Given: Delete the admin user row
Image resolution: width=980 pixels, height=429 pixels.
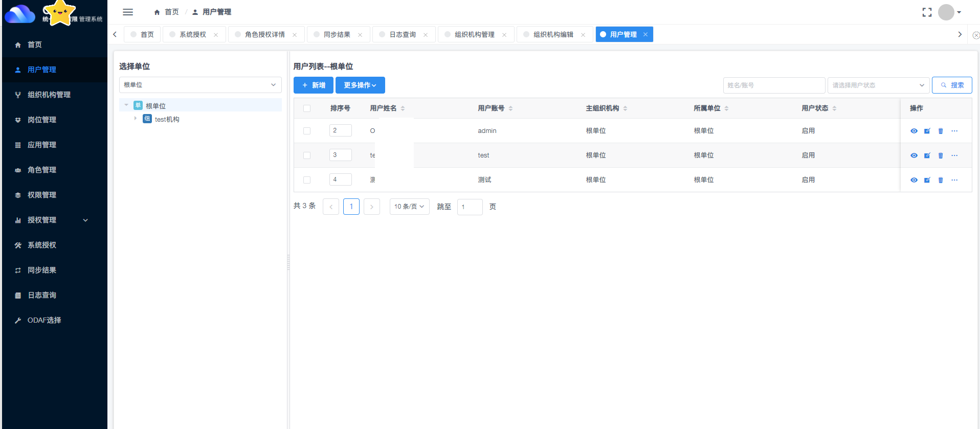Looking at the screenshot, I should coord(941,131).
